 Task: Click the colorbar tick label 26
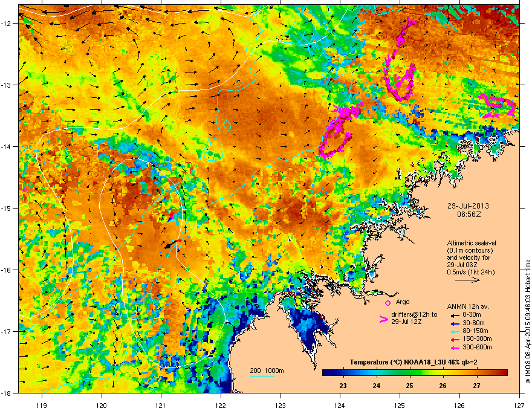(x=443, y=386)
